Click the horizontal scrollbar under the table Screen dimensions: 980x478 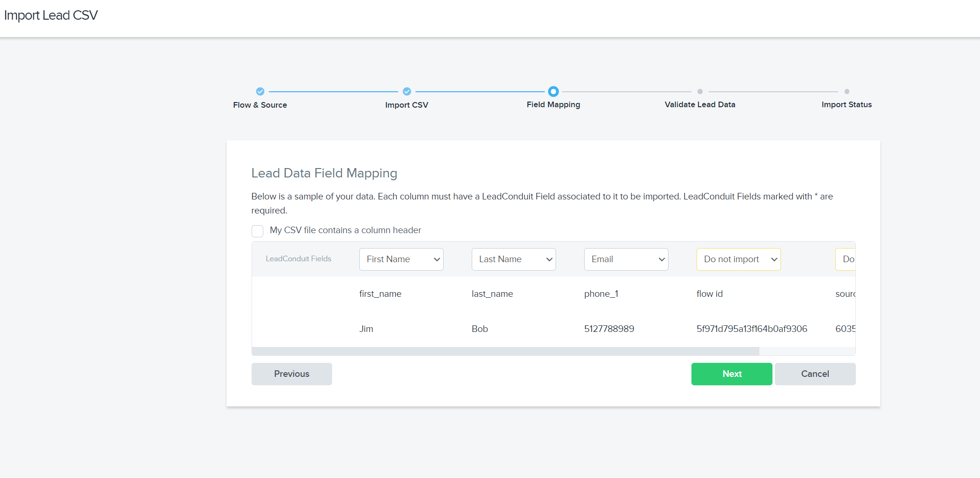pyautogui.click(x=505, y=351)
